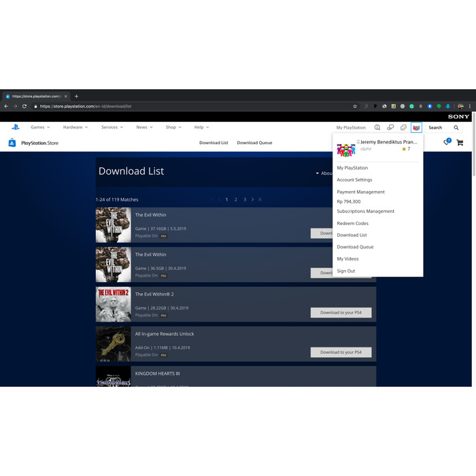Reload the page with browser refresh icon
This screenshot has width=476, height=476.
click(x=24, y=106)
